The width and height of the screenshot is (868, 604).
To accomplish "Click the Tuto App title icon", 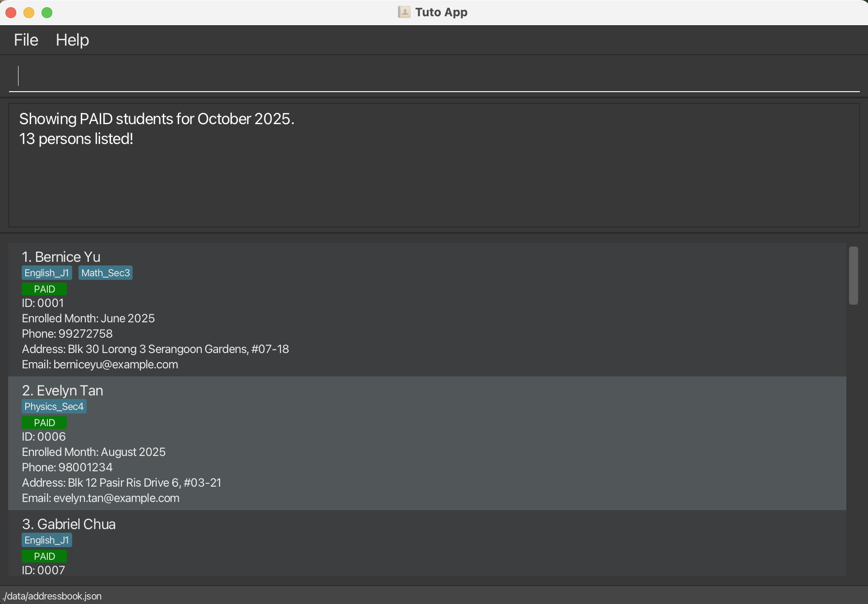I will coord(404,12).
